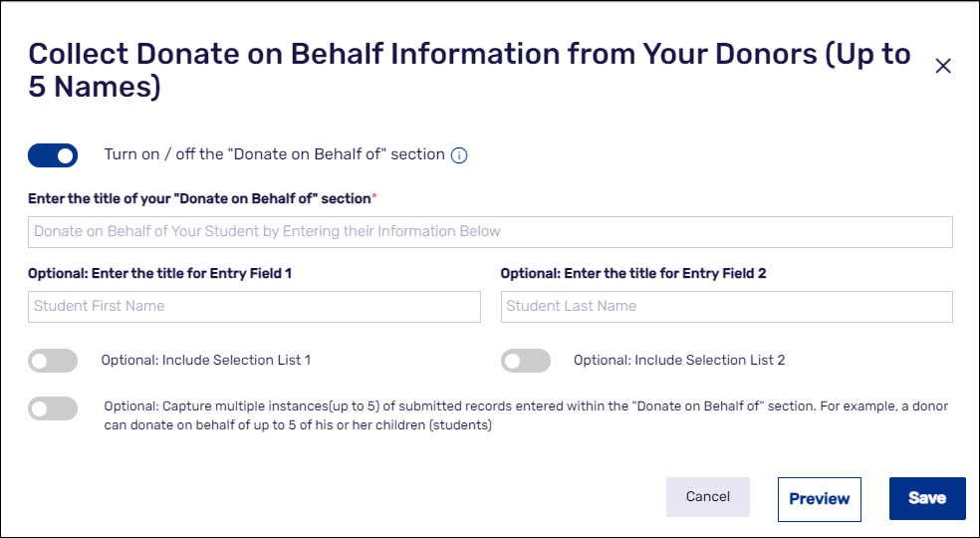
Task: Click the 'Optional: Include Selection List 1' label
Action: [206, 360]
